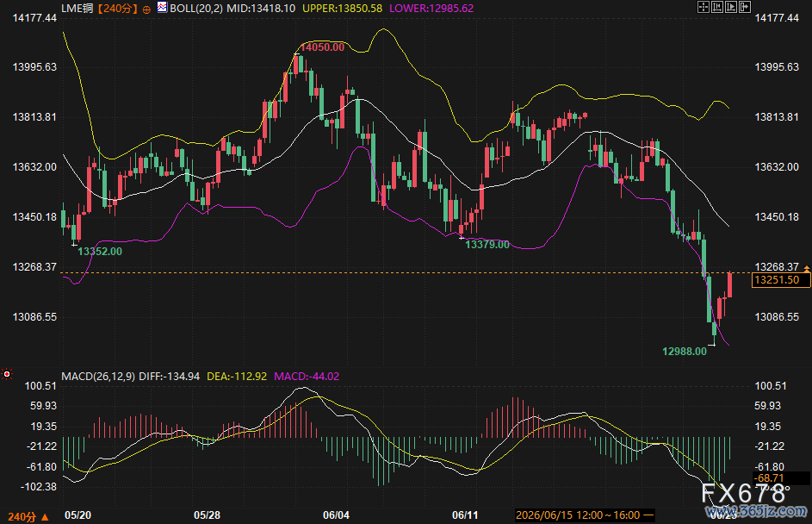Screen dimensions: 812x524
Task: Click the MID:13418.10 value
Action: click(261, 9)
